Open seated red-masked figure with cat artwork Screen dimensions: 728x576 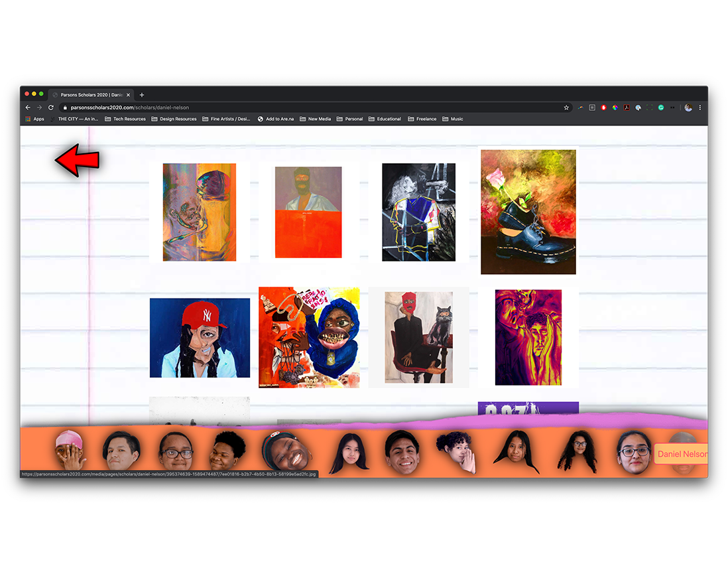(x=419, y=337)
